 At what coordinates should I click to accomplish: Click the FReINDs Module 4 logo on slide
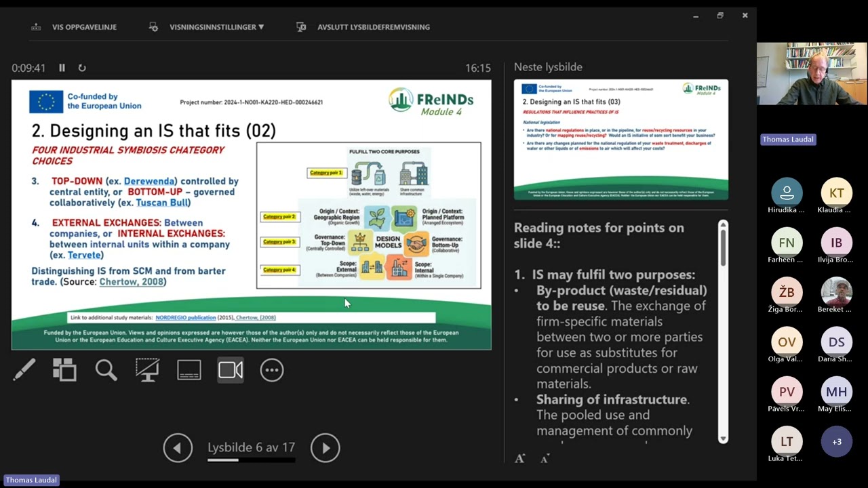431,101
